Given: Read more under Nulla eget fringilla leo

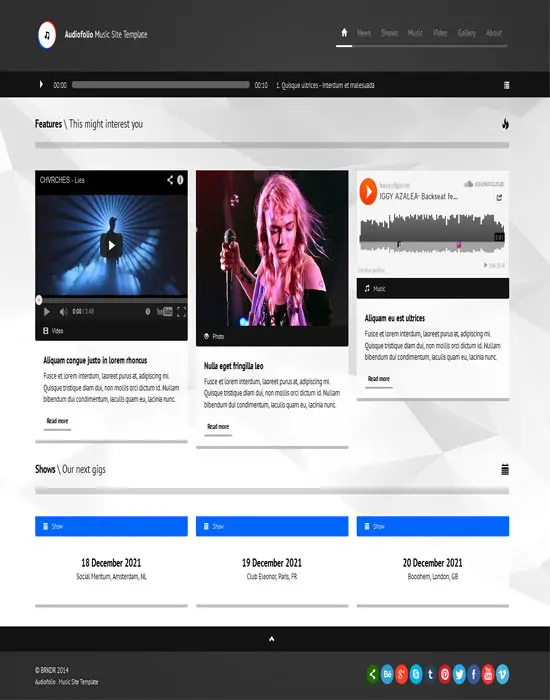Looking at the screenshot, I should 218,427.
